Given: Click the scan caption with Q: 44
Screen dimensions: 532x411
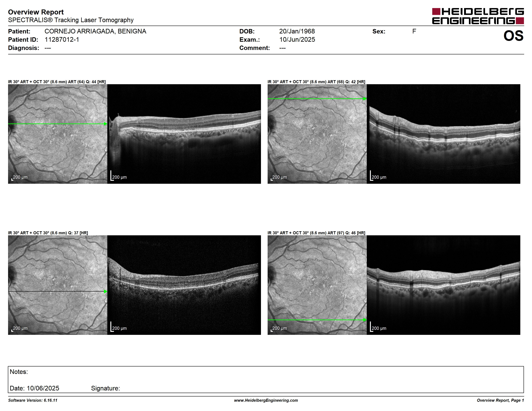Looking at the screenshot, I should pos(57,82).
